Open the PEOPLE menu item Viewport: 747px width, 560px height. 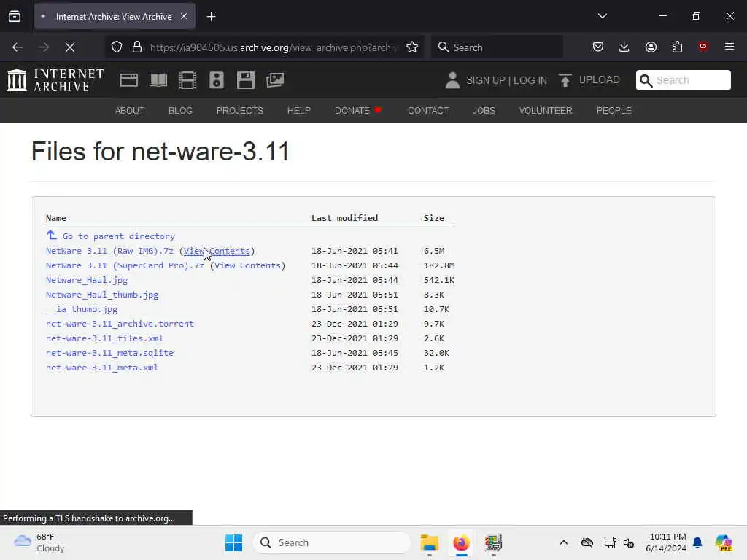click(614, 111)
